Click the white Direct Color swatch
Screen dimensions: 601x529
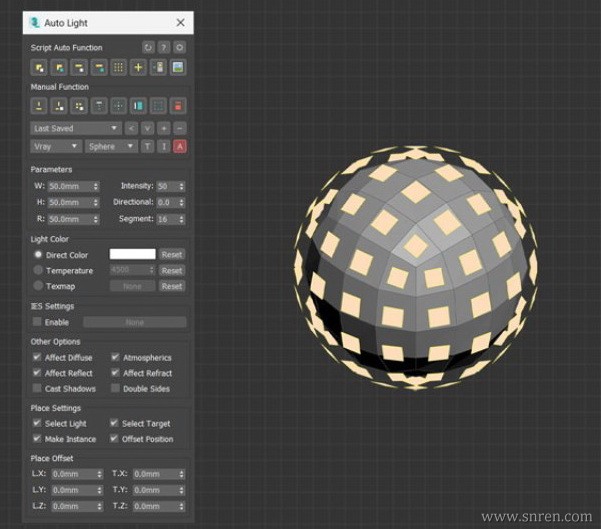[x=132, y=255]
